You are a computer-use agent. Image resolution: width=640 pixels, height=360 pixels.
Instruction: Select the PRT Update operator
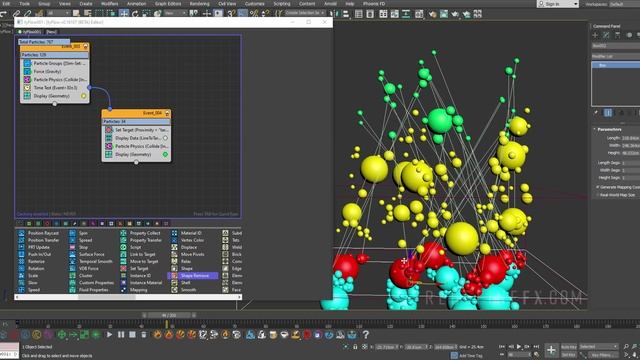click(x=34, y=247)
